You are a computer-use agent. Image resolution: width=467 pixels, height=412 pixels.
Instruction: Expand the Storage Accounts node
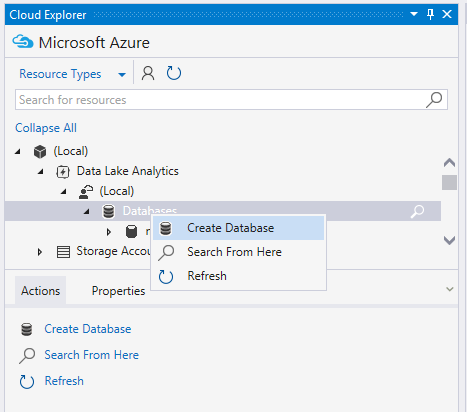pos(40,252)
